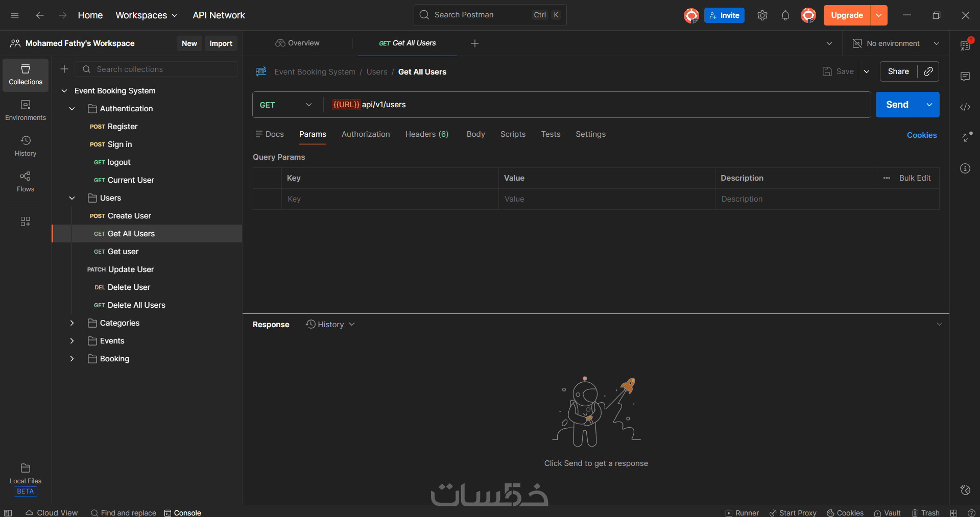Click the Upgrade button
980x517 pixels.
[x=847, y=15]
